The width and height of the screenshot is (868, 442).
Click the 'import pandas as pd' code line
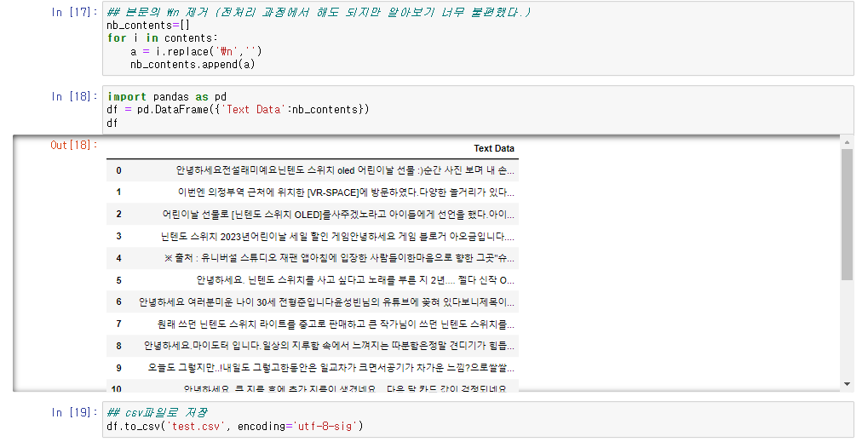(167, 96)
